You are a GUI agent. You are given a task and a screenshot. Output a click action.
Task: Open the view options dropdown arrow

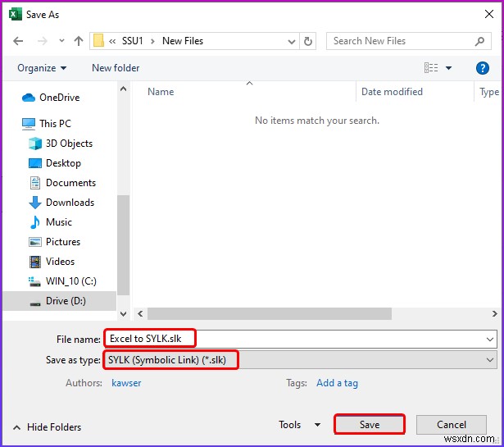[x=449, y=68]
